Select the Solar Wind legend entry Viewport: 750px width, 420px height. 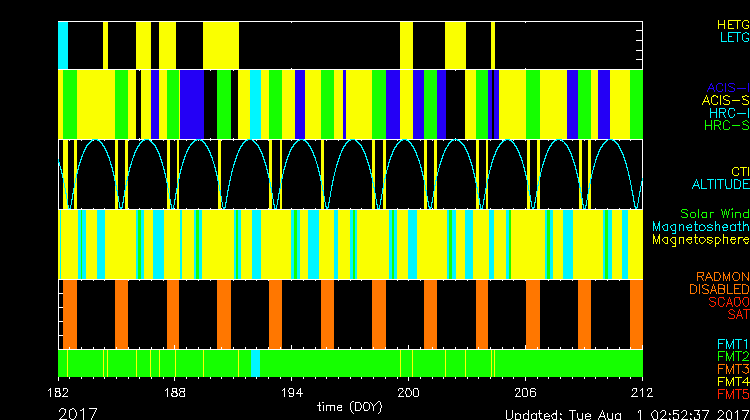[714, 214]
